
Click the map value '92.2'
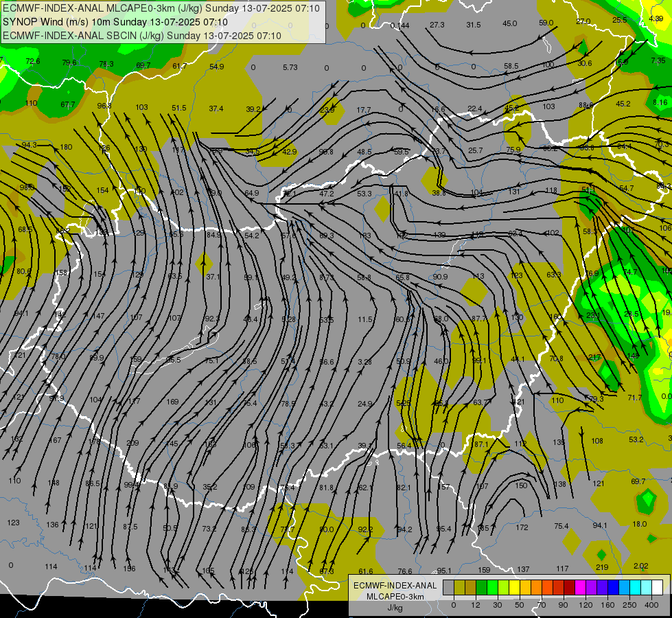tap(365, 529)
